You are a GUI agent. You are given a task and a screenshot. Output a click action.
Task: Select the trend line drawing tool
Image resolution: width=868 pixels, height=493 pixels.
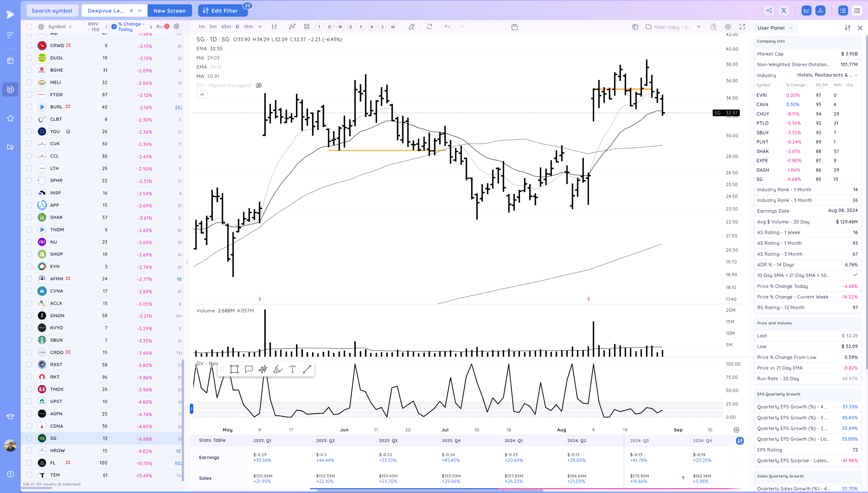pyautogui.click(x=307, y=369)
